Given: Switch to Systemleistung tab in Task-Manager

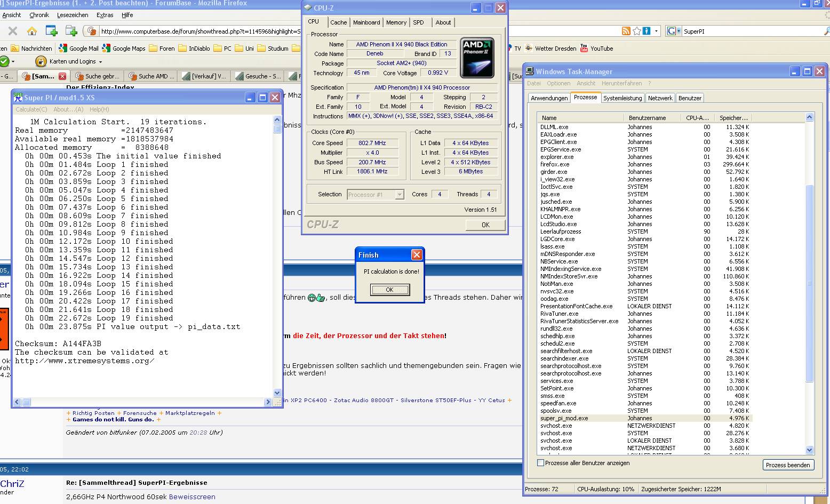Looking at the screenshot, I should tap(622, 98).
